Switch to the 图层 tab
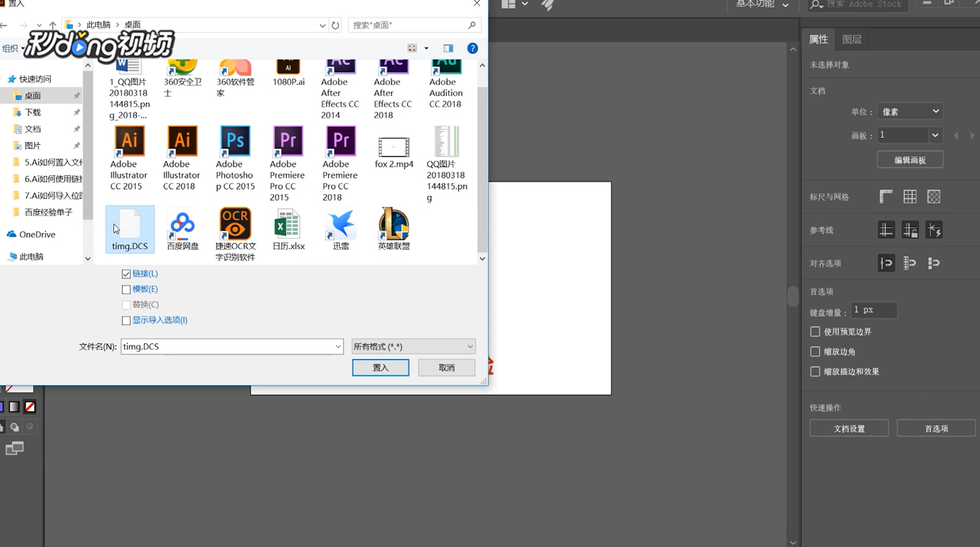 [x=852, y=39]
